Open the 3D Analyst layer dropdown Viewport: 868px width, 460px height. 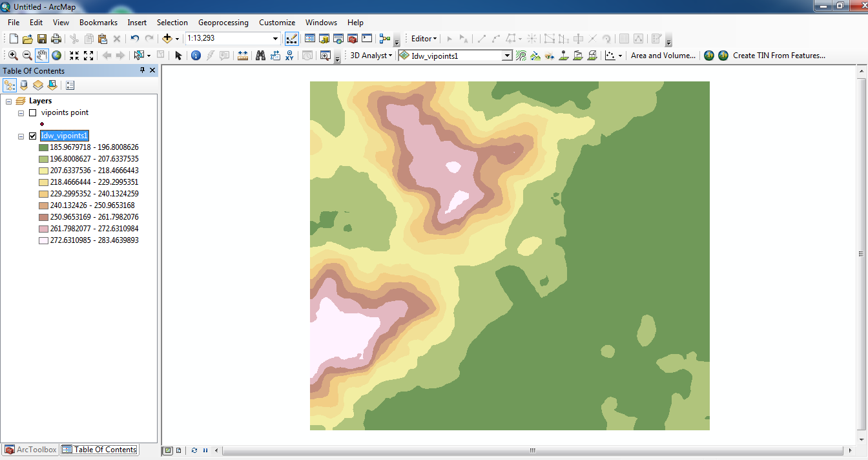pos(507,56)
